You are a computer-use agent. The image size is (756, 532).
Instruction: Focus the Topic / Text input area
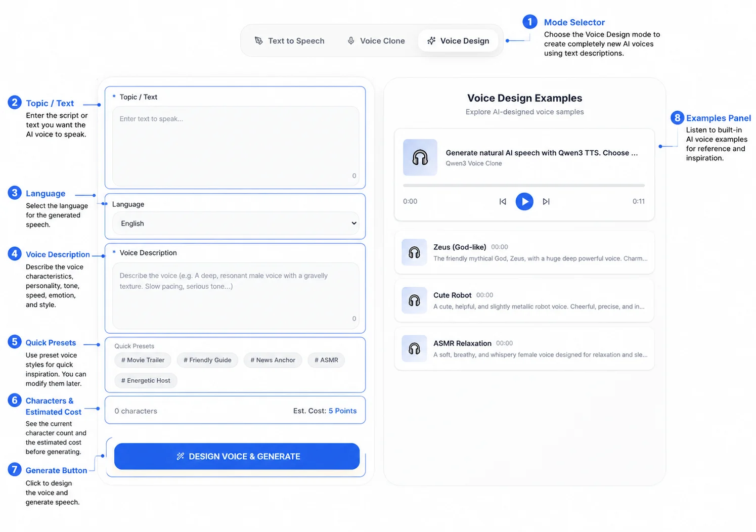[x=236, y=146]
